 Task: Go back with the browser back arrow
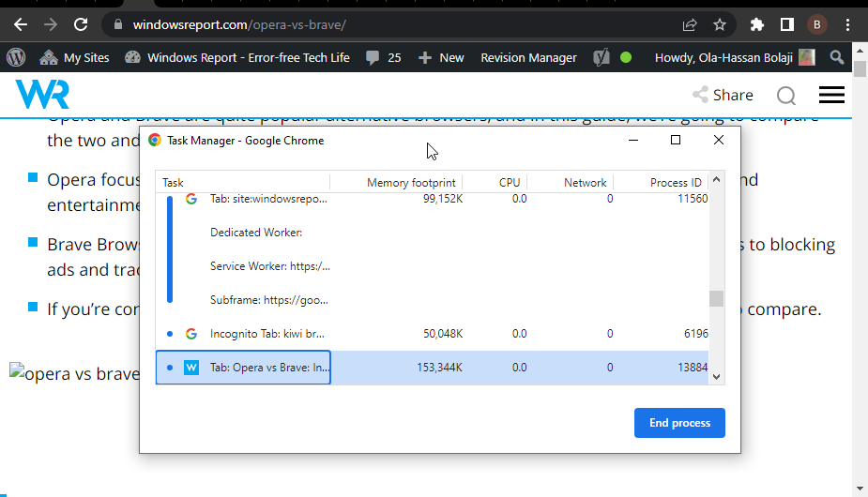pyautogui.click(x=21, y=25)
